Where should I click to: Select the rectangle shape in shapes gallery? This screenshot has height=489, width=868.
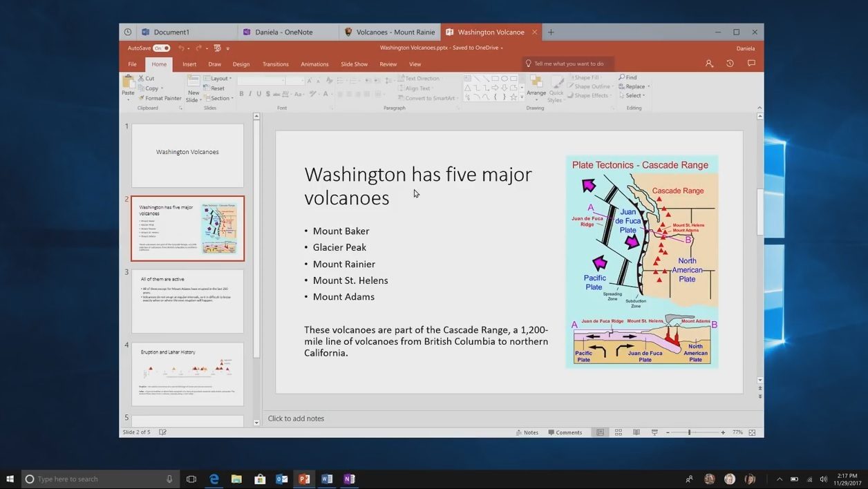coord(495,79)
